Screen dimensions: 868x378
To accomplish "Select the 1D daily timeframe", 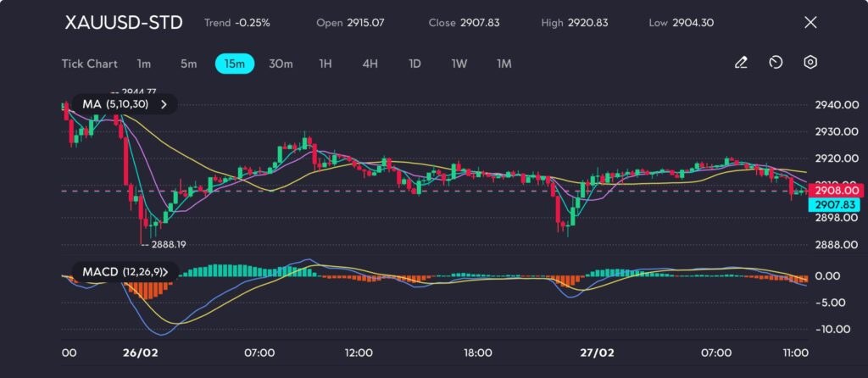I will (415, 64).
